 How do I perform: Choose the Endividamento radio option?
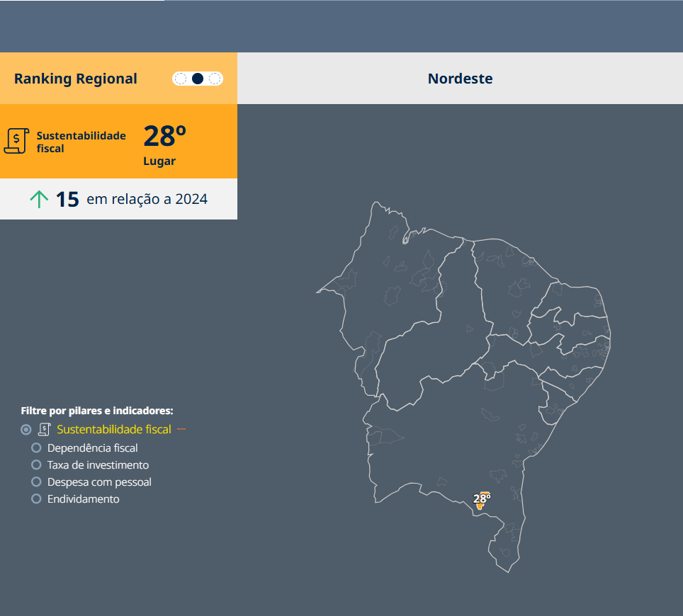point(36,499)
